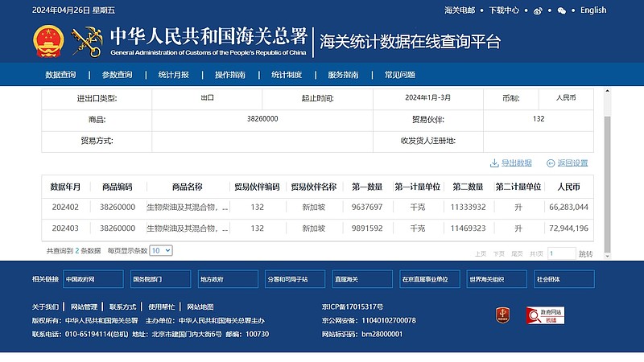The width and height of the screenshot is (644, 362).
Task: Open the 数据查询 menu
Action: pyautogui.click(x=60, y=75)
